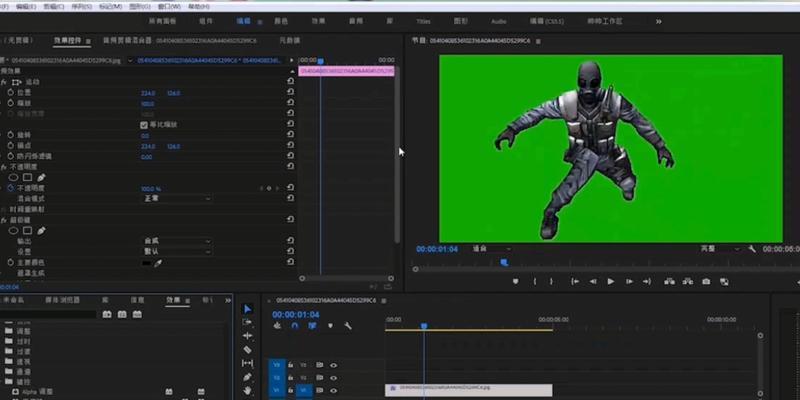
Task: Lock track V3 with padlock
Action: 290,365
